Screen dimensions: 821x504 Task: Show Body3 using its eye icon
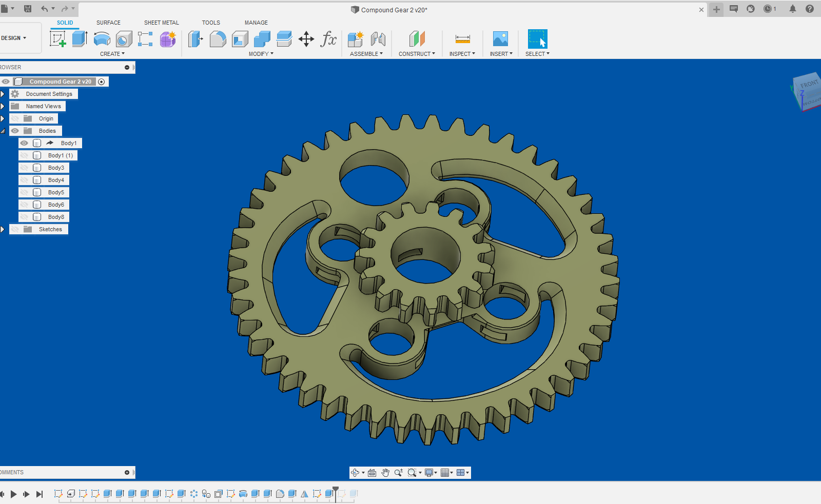click(x=24, y=168)
